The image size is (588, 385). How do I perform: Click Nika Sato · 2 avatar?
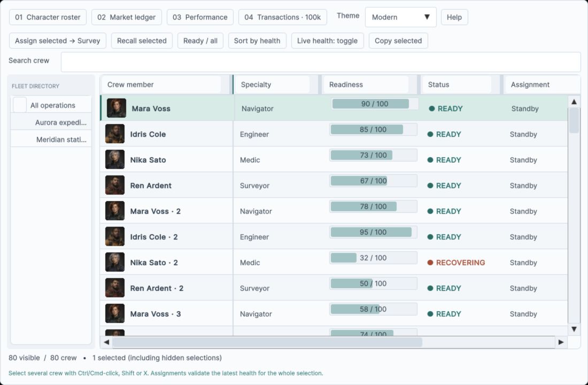point(115,263)
